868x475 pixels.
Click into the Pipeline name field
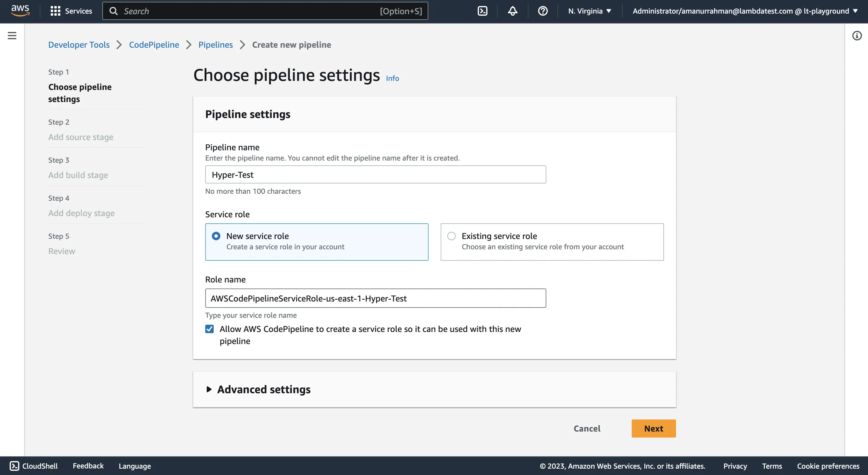point(375,174)
